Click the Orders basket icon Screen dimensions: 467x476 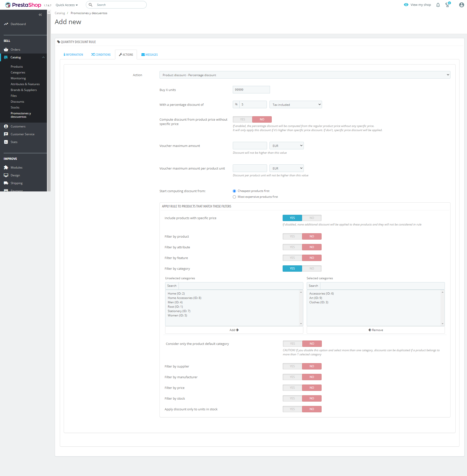click(x=6, y=50)
